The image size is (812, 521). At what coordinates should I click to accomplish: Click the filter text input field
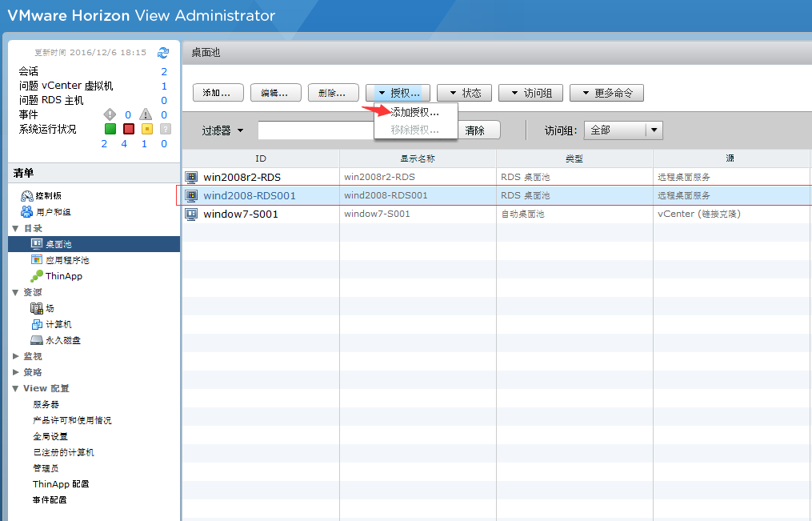pyautogui.click(x=316, y=130)
